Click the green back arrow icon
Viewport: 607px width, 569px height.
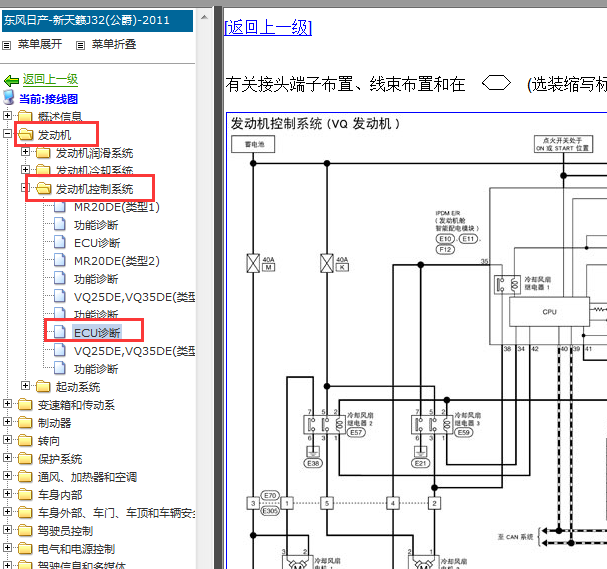(11, 81)
